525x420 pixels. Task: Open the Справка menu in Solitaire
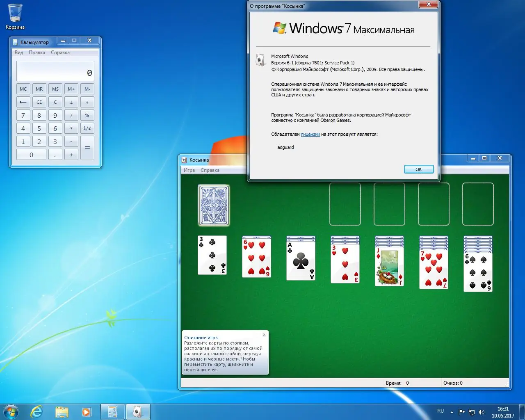pos(210,170)
